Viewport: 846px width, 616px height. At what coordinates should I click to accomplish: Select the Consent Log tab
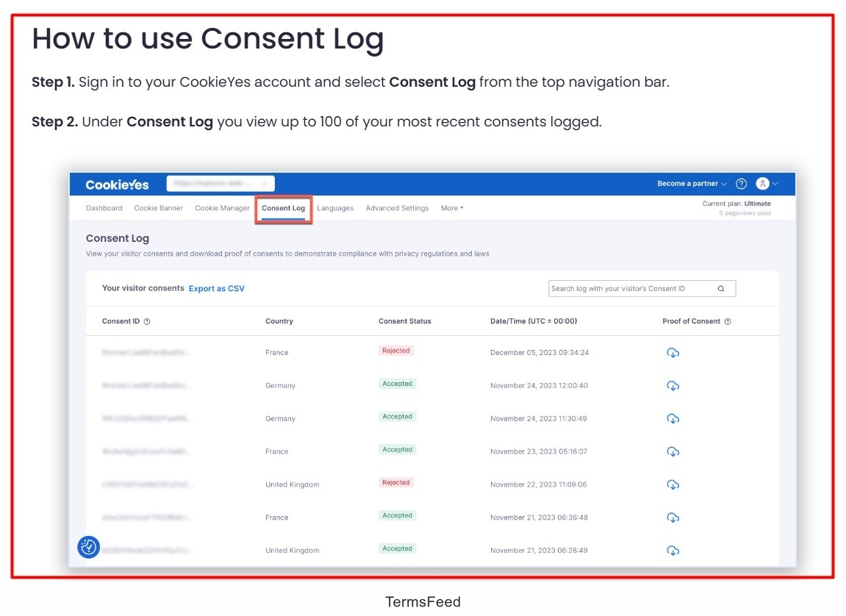point(283,208)
